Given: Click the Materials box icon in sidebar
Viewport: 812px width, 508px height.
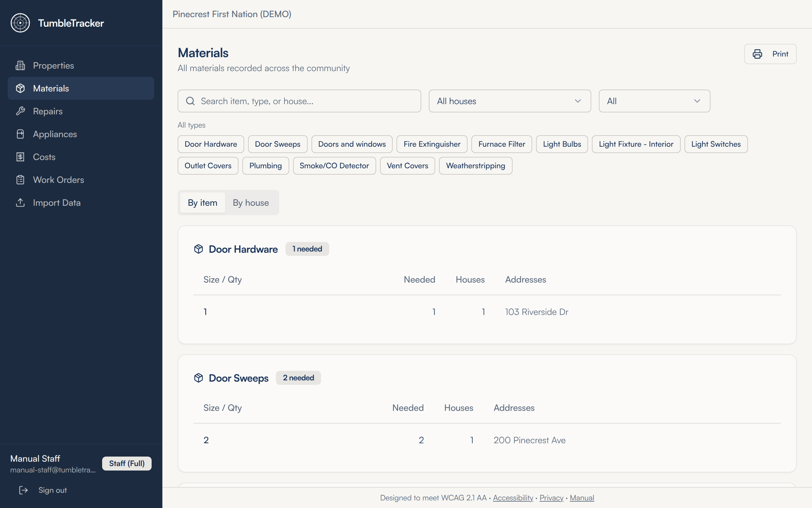Looking at the screenshot, I should click(20, 88).
